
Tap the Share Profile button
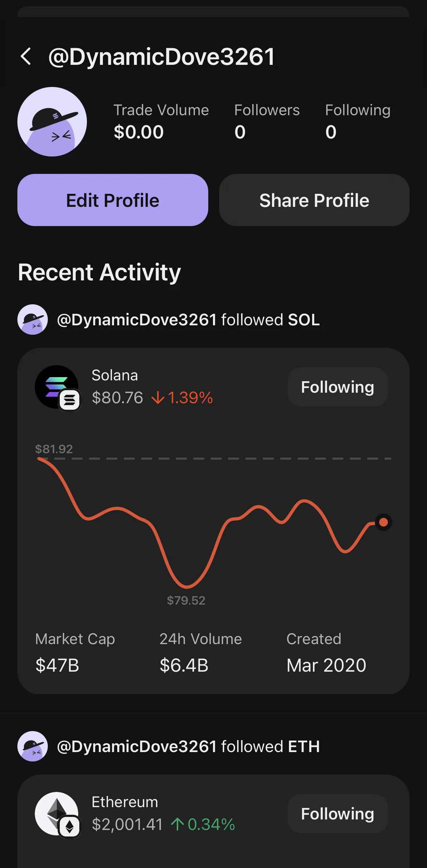314,200
